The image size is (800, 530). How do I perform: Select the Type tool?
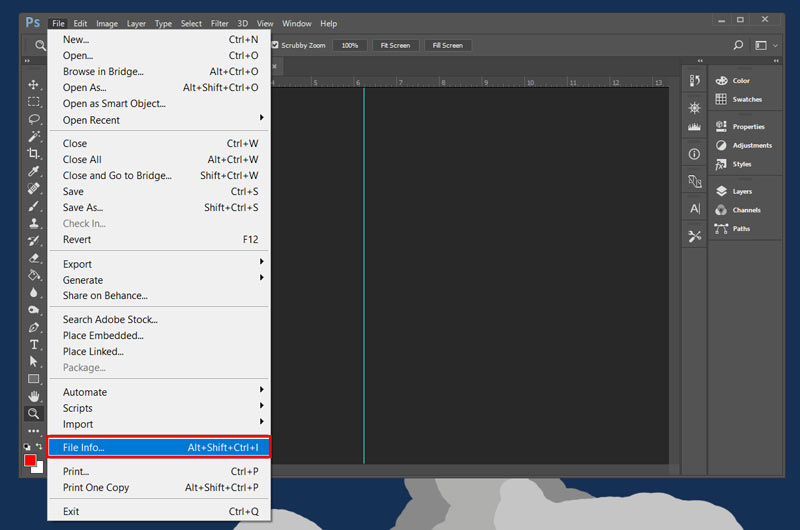tap(34, 344)
